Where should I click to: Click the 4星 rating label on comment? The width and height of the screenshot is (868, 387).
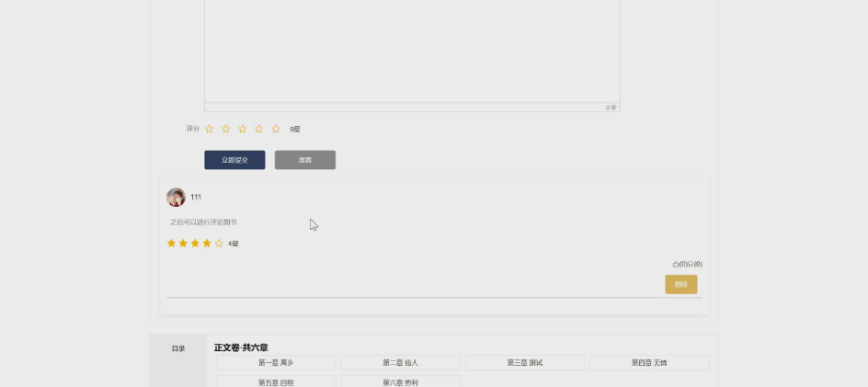point(233,244)
